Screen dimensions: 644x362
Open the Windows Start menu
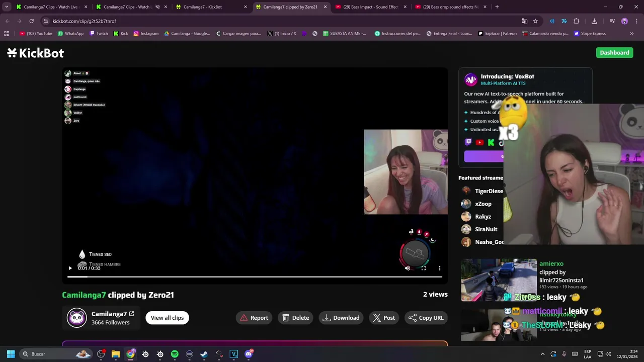[11, 354]
